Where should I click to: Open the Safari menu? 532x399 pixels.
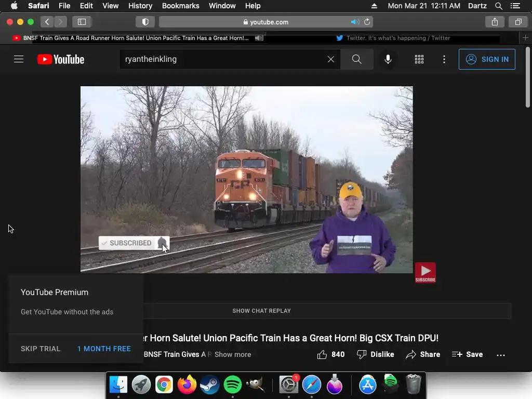[x=38, y=6]
